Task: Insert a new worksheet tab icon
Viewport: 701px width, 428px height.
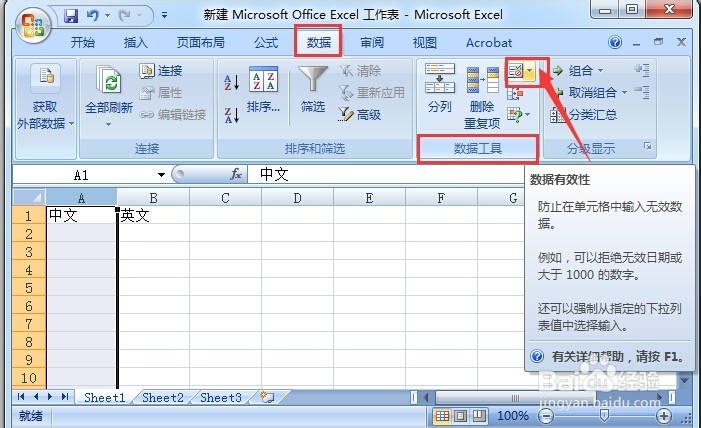Action: click(x=267, y=397)
